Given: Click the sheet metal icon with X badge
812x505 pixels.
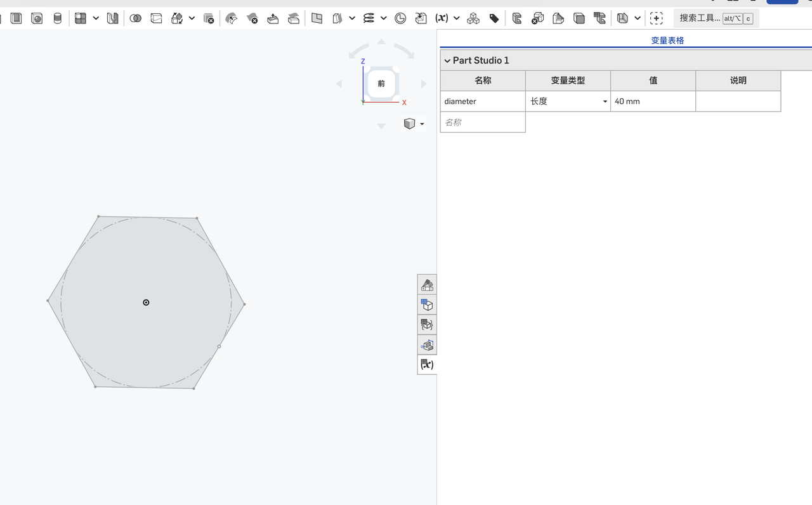Looking at the screenshot, I should coord(537,18).
